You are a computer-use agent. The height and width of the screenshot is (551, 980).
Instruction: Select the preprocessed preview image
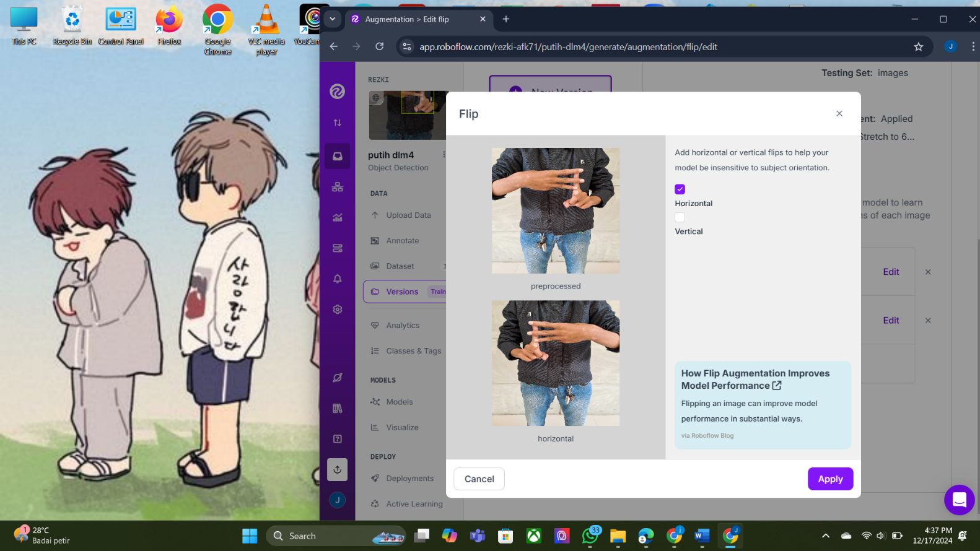pyautogui.click(x=556, y=210)
